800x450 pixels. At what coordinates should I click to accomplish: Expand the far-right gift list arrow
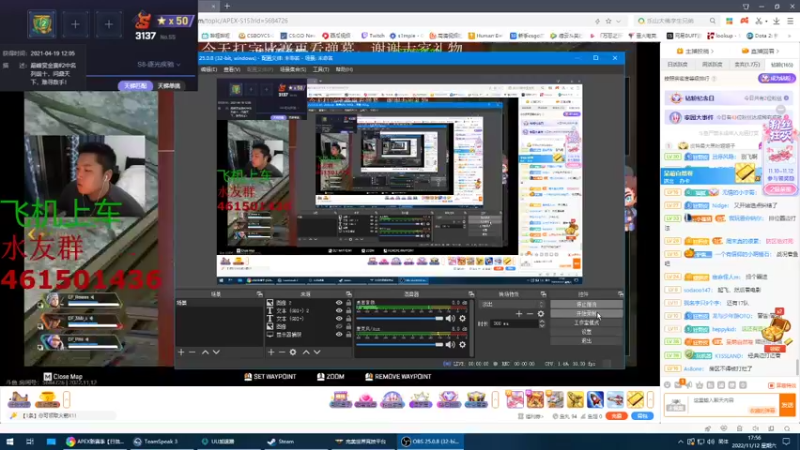(x=651, y=399)
